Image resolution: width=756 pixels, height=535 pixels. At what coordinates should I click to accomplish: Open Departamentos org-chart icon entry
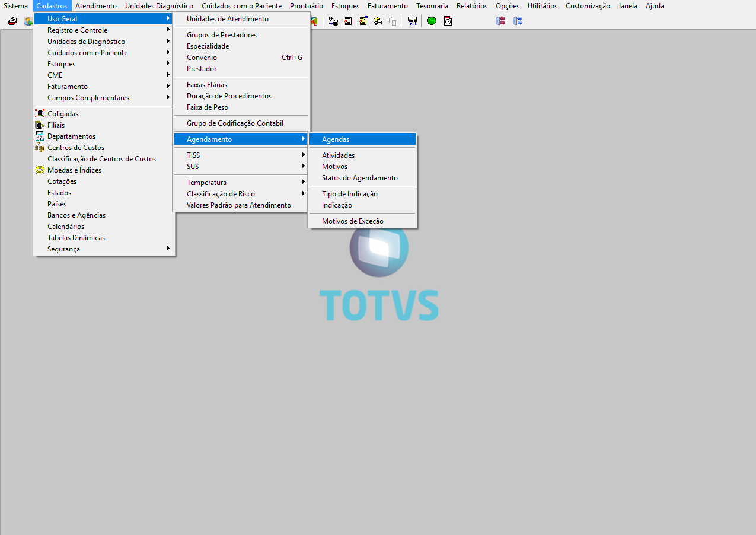click(x=104, y=136)
